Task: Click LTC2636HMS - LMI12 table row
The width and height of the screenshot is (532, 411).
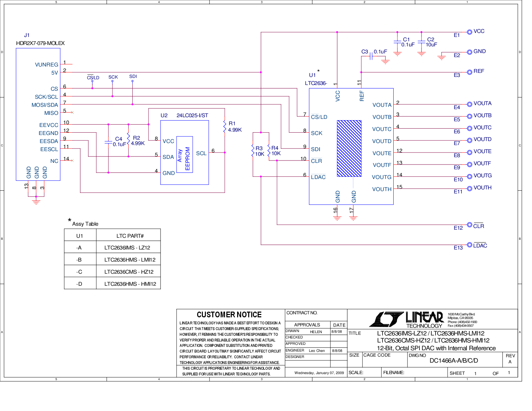Action: [113, 260]
